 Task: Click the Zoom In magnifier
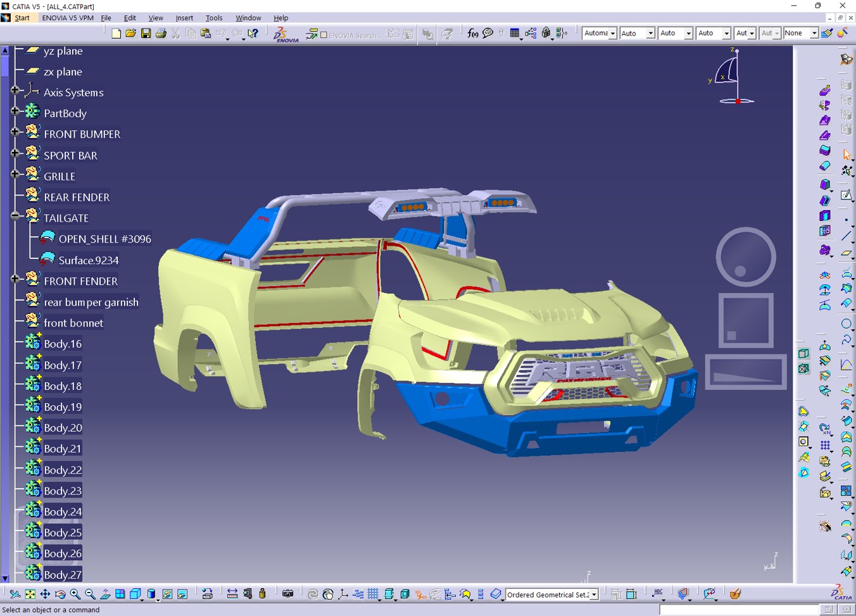[x=75, y=594]
